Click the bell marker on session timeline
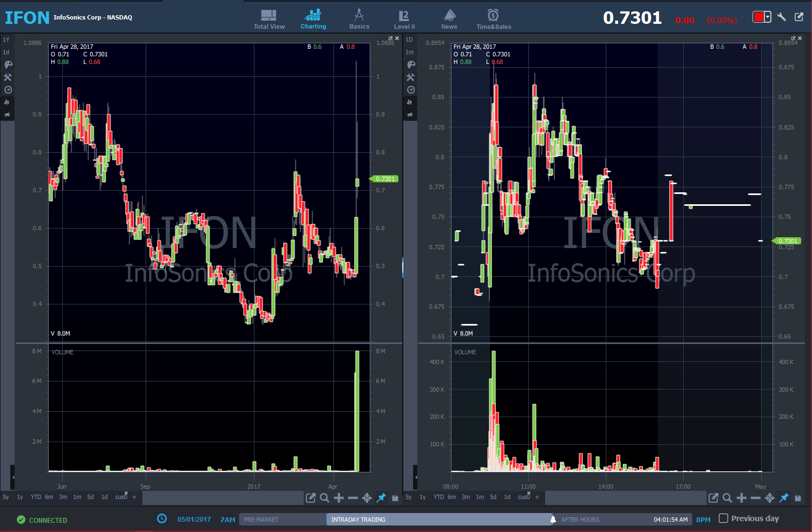Screen dimensions: 812x532 point(553,520)
